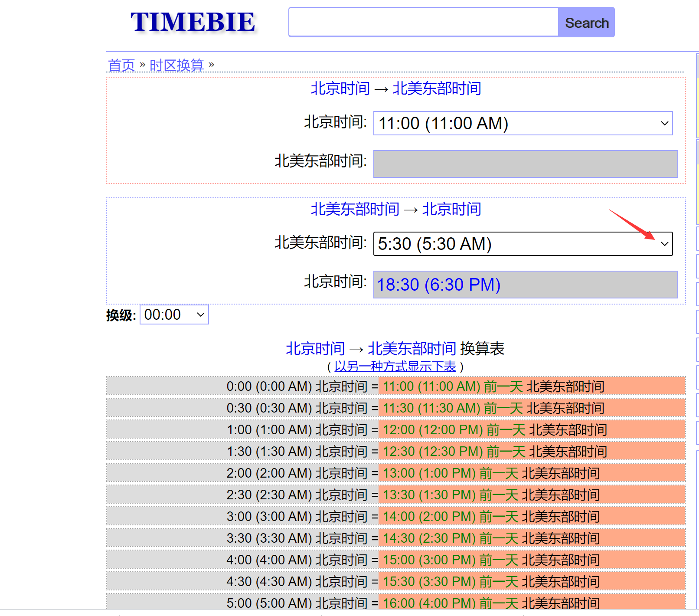Image resolution: width=699 pixels, height=616 pixels.
Task: Click 北京时间 link in 换算表 title
Action: pyautogui.click(x=315, y=349)
